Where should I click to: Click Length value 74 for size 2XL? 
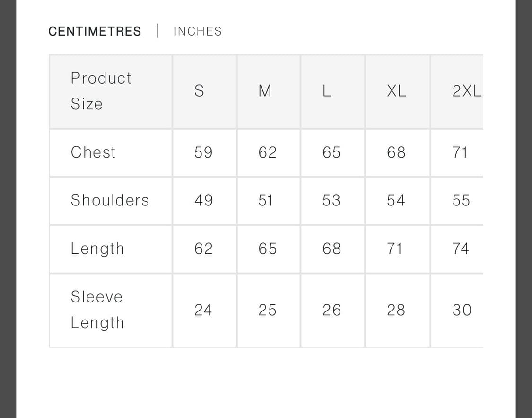(461, 249)
